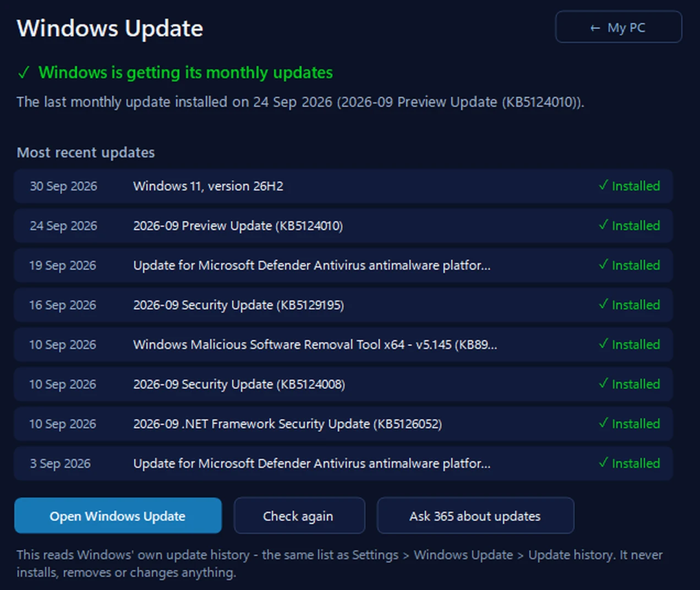Click the Check again button

pos(299,516)
